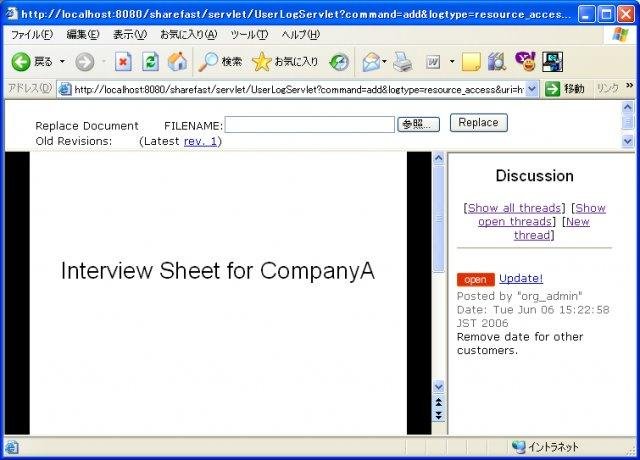The height and width of the screenshot is (460, 640).
Task: Click the Forward arrow toolbar button
Action: pos(85,62)
